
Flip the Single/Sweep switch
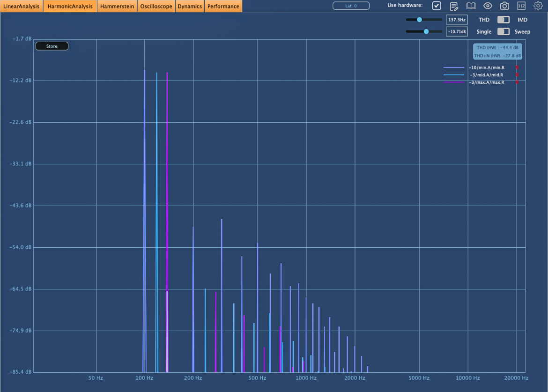tap(503, 31)
